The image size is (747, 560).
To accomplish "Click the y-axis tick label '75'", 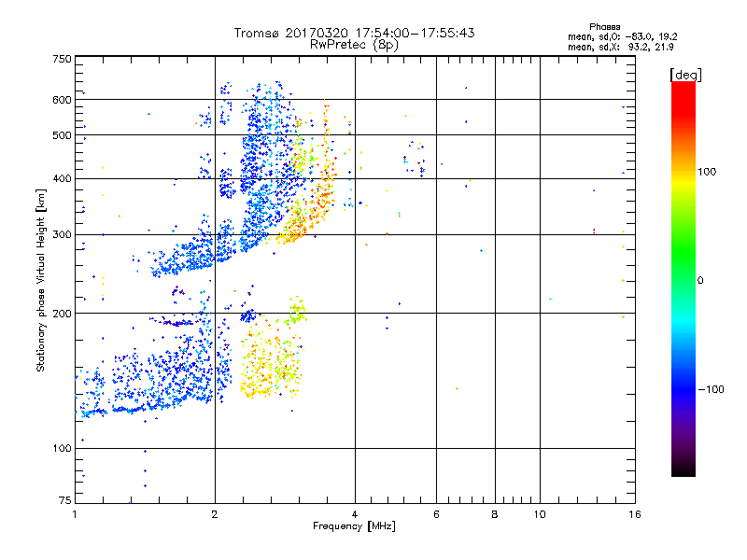I will coord(64,500).
